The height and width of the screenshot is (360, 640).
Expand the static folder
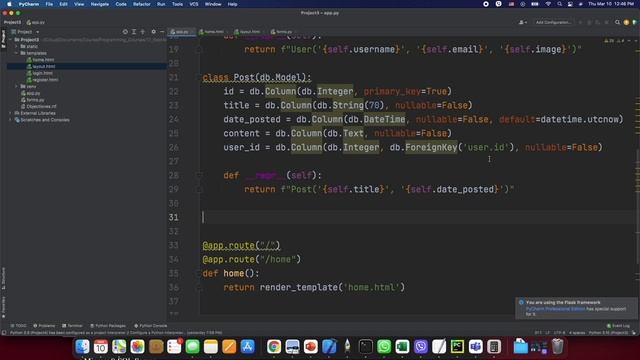[x=16, y=47]
